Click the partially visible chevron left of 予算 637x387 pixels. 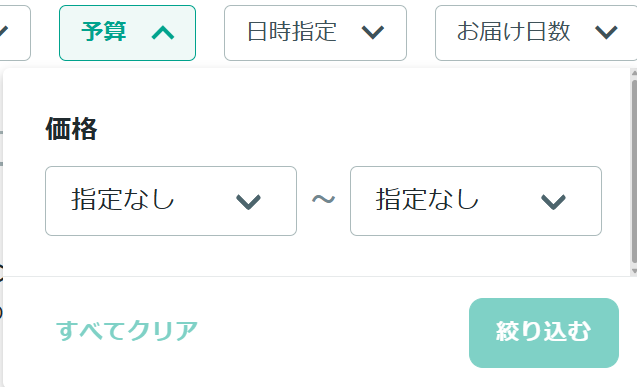[x=3, y=32]
